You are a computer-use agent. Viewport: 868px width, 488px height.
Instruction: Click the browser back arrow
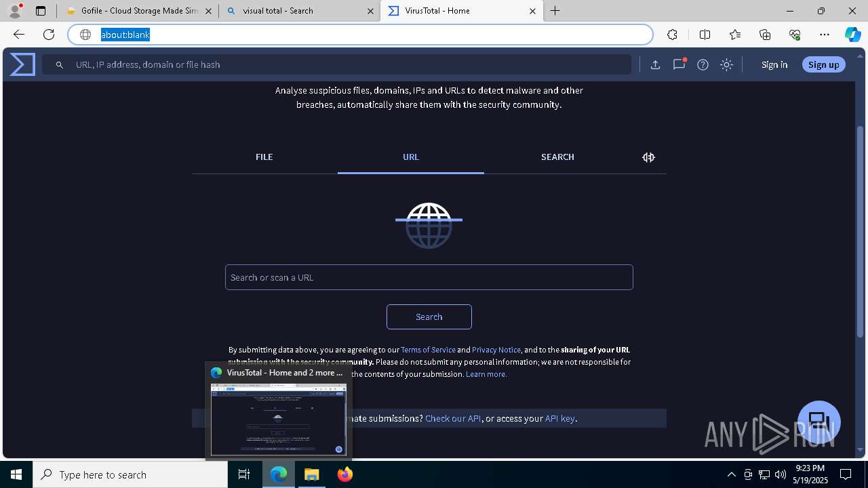pyautogui.click(x=19, y=35)
